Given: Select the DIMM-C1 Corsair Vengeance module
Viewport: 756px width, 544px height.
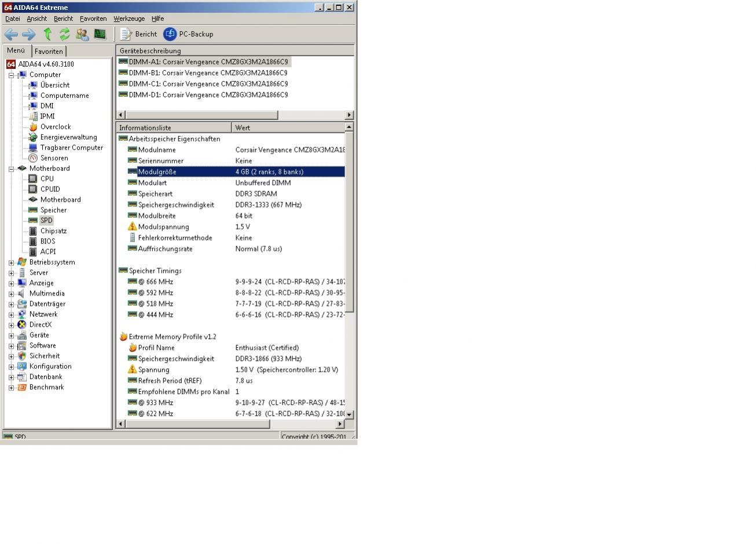Looking at the screenshot, I should point(208,84).
